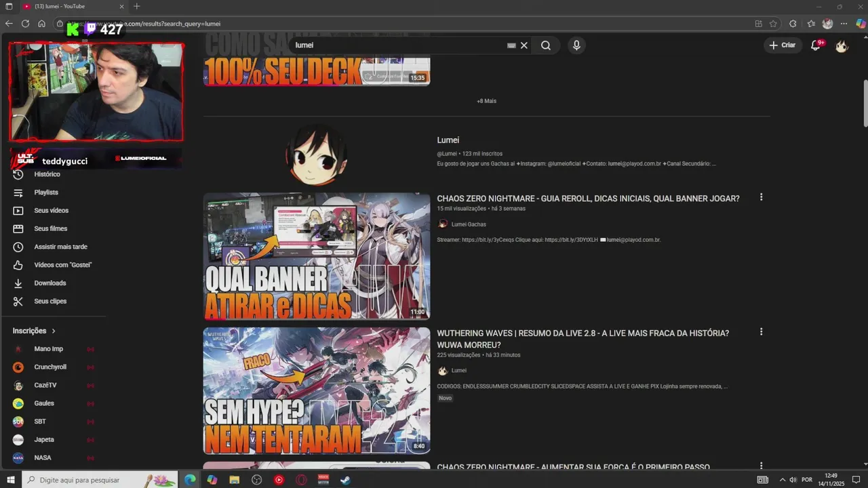Open the Sem Hype Nem Tentaram thumbnail
This screenshot has width=868, height=488.
tap(317, 391)
